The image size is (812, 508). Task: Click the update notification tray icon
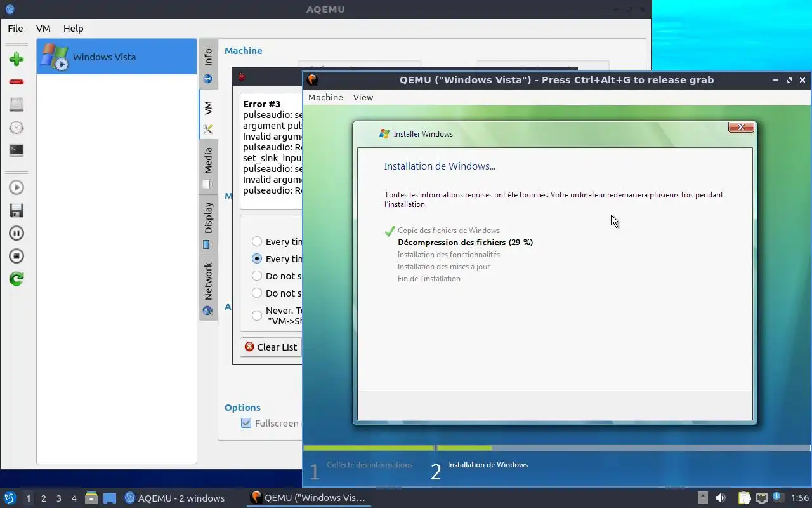(x=778, y=498)
